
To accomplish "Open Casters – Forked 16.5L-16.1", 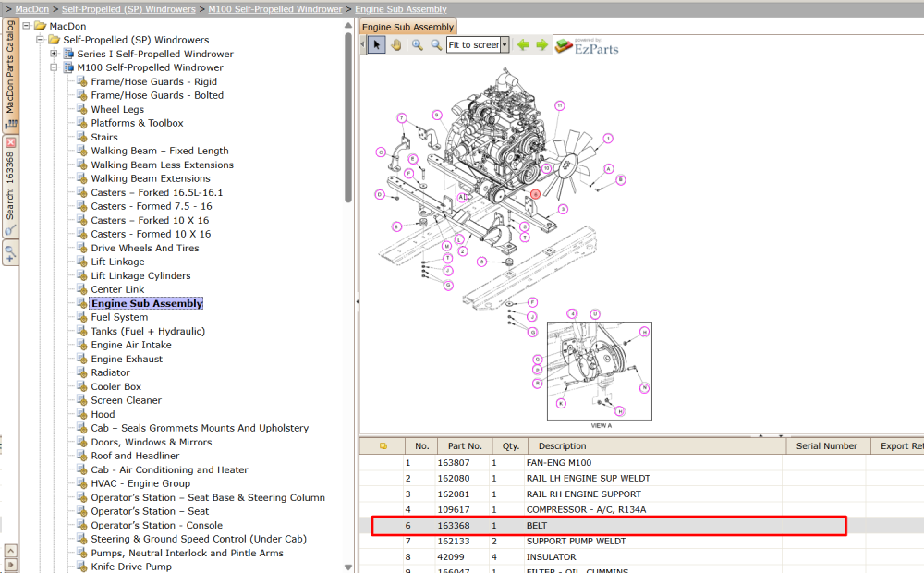I will click(157, 192).
